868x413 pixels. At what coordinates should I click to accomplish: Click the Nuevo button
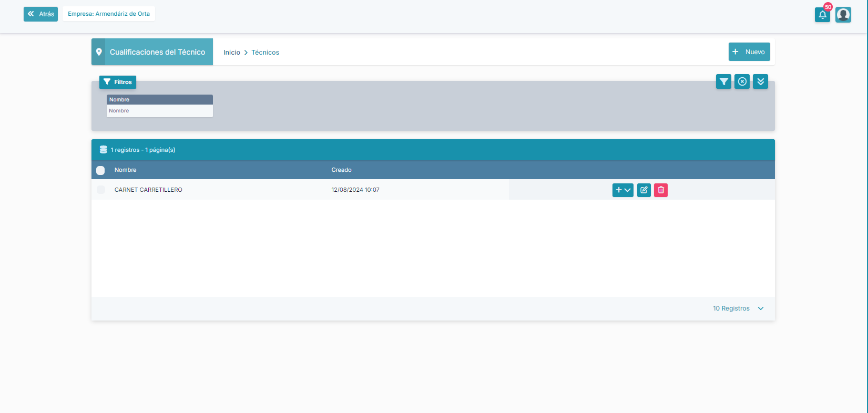(749, 52)
